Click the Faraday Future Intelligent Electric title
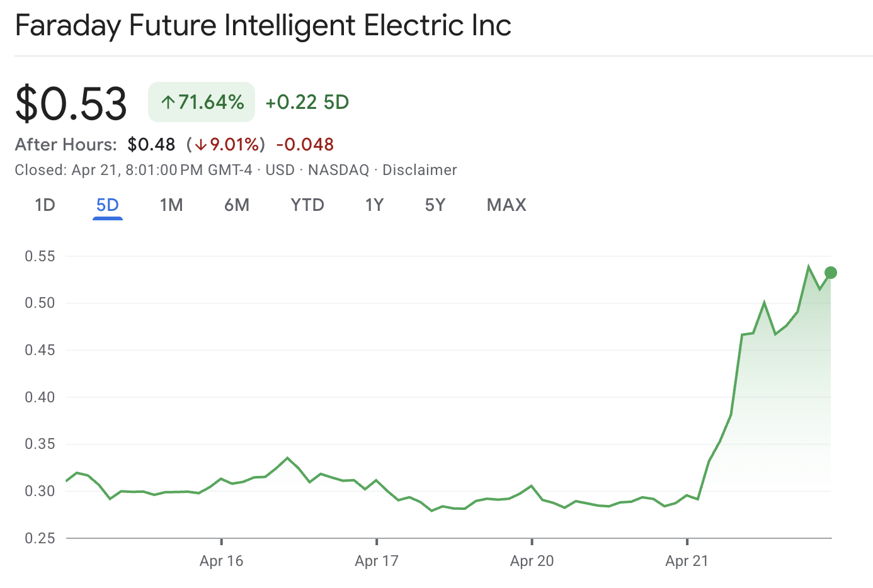The image size is (873, 588). click(263, 26)
